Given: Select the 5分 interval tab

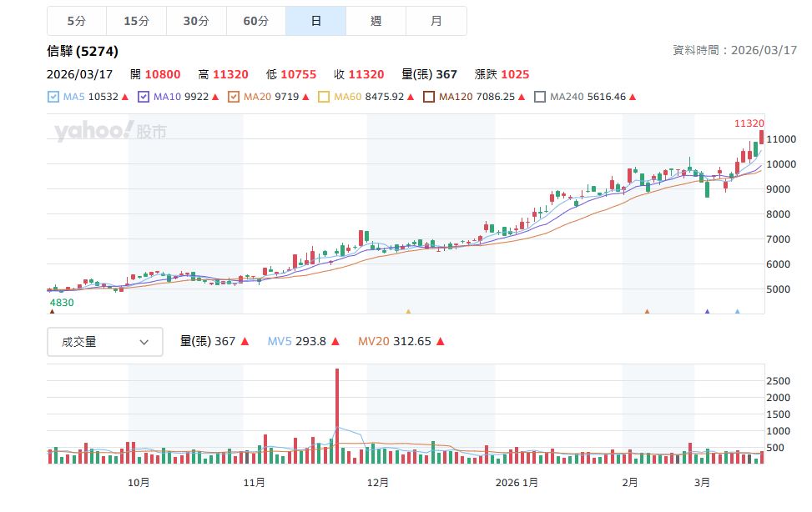Looking at the screenshot, I should point(75,20).
